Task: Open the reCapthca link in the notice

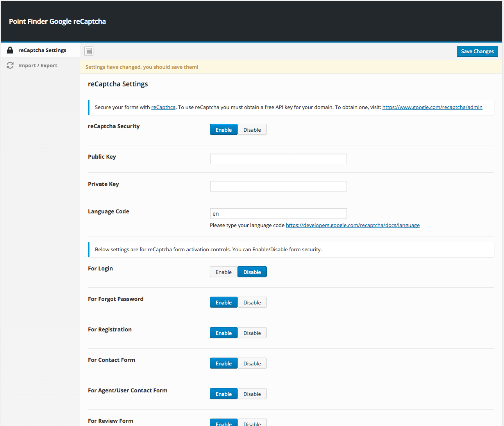Action: click(x=163, y=107)
